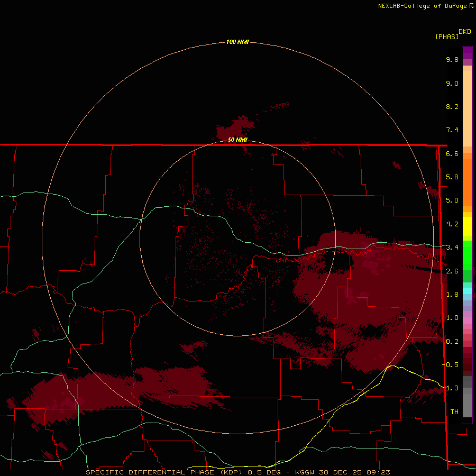
Task: Click the KGGW 30 DEC 25 09:23 timestamp
Action: (x=343, y=472)
